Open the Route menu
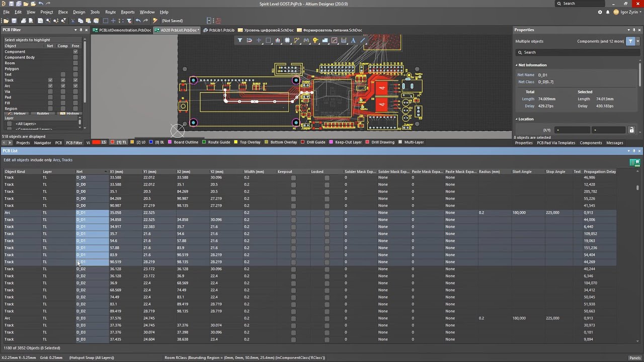 coord(111,12)
